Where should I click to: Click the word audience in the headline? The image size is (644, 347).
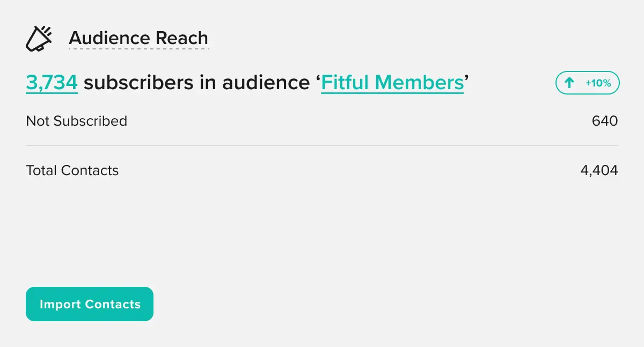(x=266, y=83)
